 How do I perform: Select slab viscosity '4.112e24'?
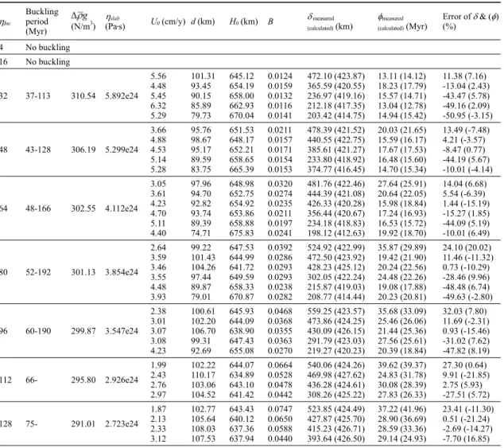click(122, 208)
